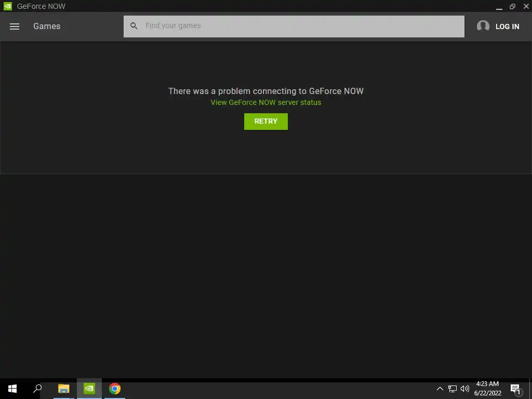Click the Games header label
Screen dimensions: 532x399
tap(47, 26)
